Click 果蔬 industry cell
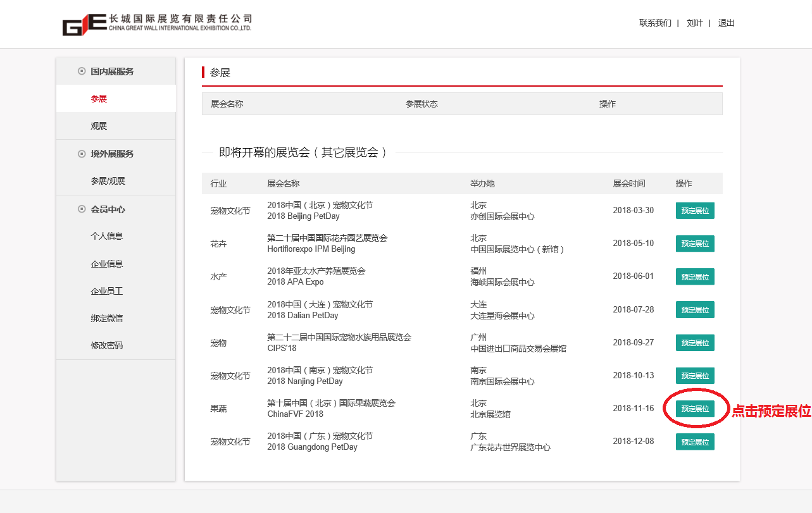Viewport: 812px width, 513px height. pyautogui.click(x=218, y=409)
